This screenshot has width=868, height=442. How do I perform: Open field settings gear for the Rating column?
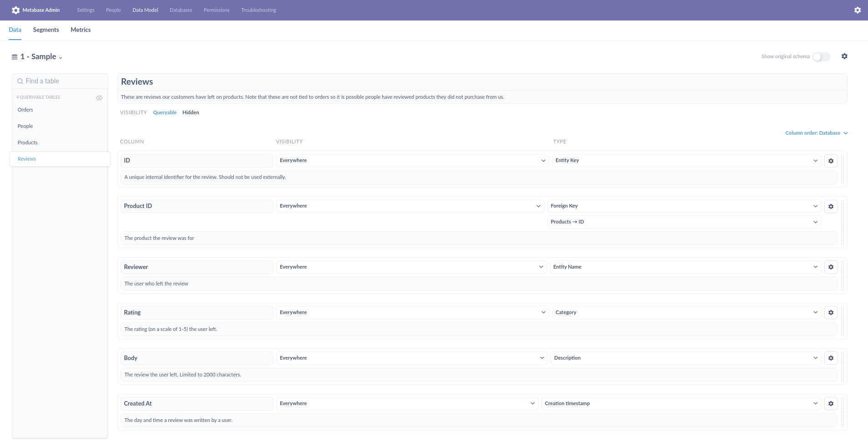click(x=831, y=312)
